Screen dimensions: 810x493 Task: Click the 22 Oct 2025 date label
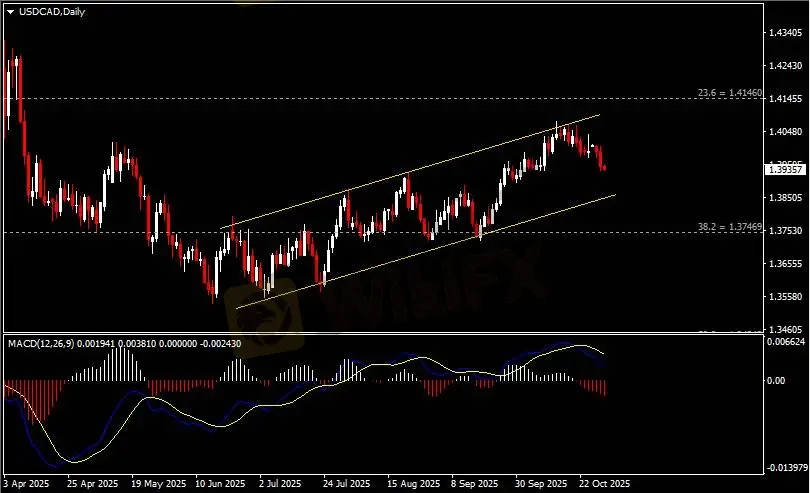(x=605, y=484)
